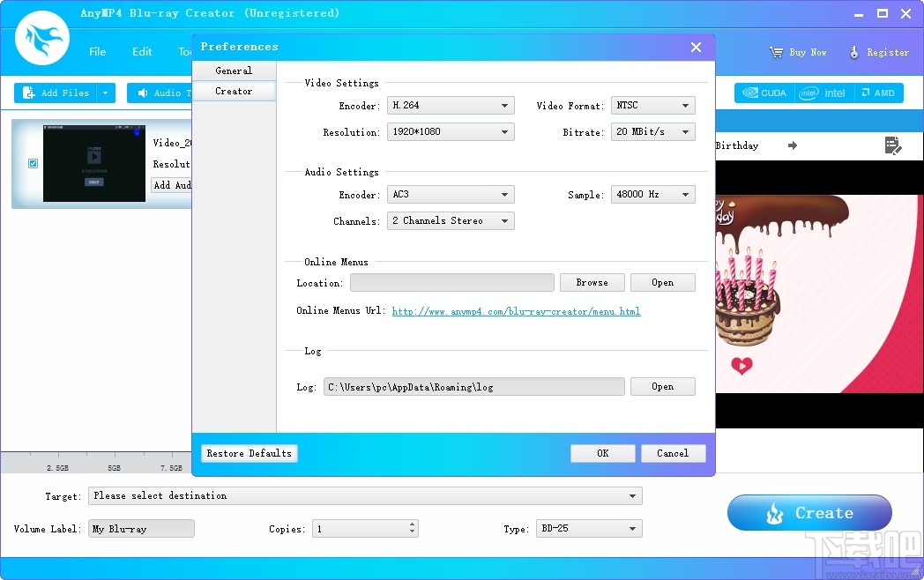
Task: Click the arrow icon beside Birthday label
Action: pos(792,145)
